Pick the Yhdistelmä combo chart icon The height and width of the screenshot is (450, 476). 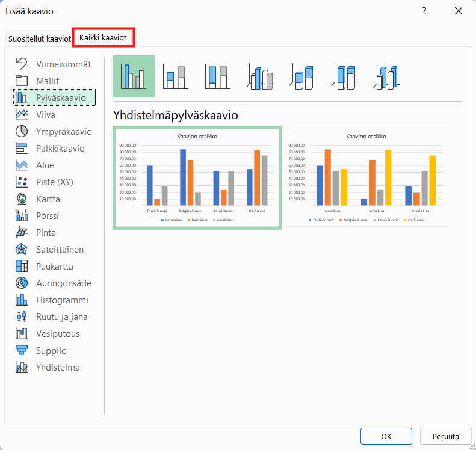[22, 367]
